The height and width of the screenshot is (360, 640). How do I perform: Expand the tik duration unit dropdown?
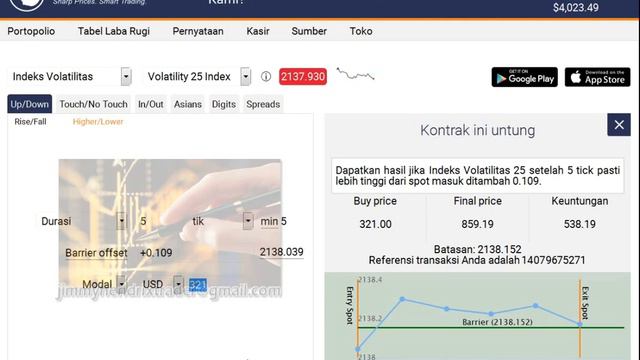pyautogui.click(x=248, y=221)
